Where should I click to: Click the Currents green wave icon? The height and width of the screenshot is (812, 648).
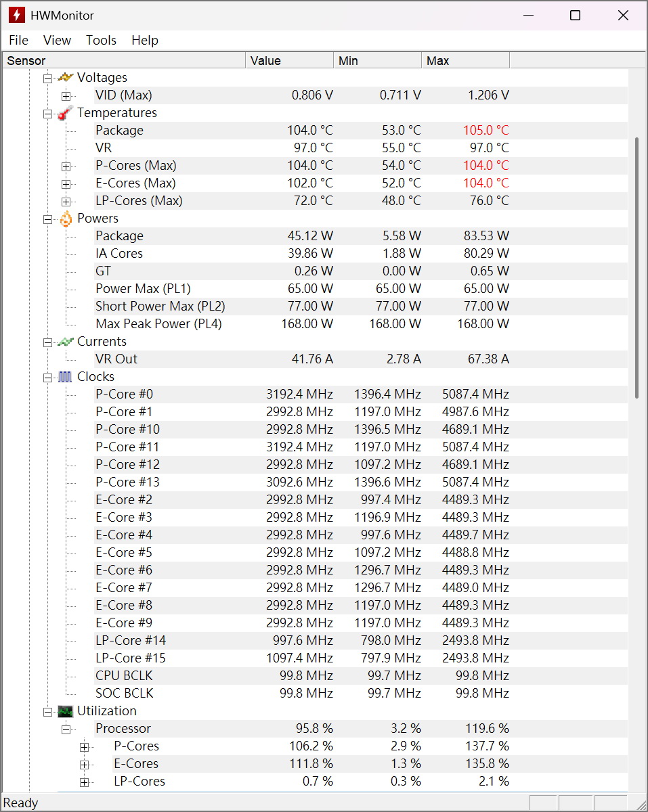tap(65, 342)
